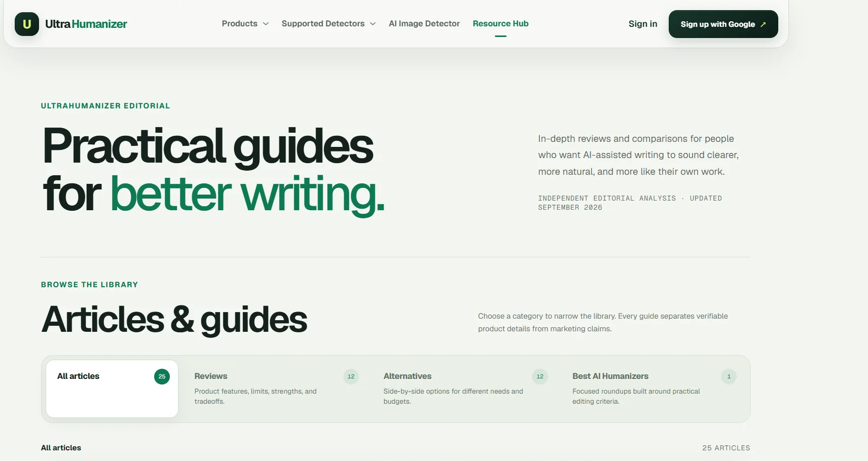The image size is (868, 462).
Task: Click the INDEPENDENT EDITORIAL ANALYSIS updated note
Action: tap(630, 203)
